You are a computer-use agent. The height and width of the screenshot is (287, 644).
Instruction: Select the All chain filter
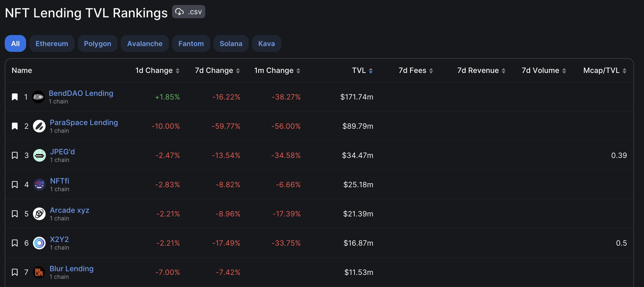click(15, 43)
